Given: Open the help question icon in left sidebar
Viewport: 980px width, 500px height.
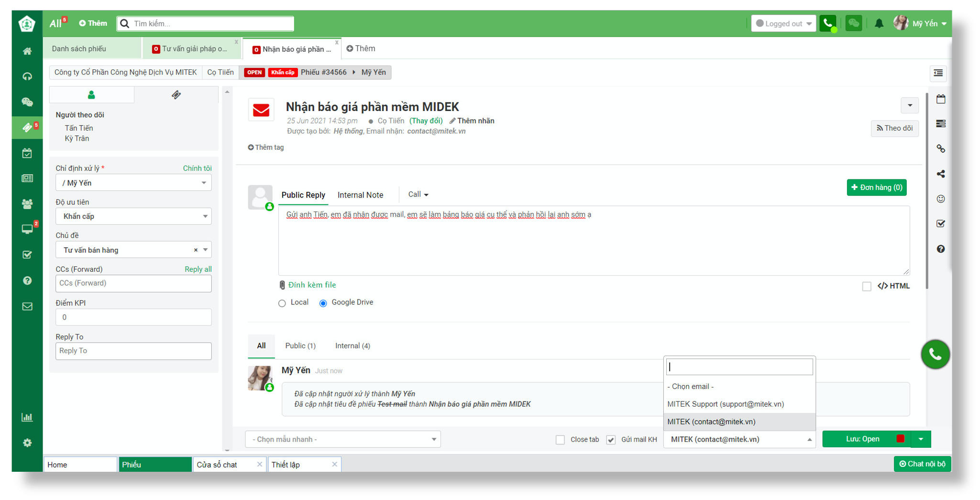Looking at the screenshot, I should point(27,280).
